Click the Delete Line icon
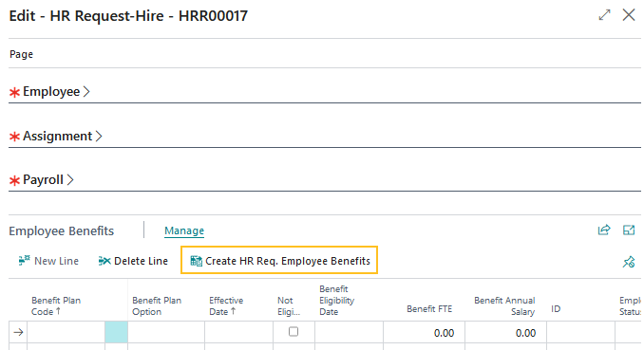644x350 pixels. click(x=104, y=261)
